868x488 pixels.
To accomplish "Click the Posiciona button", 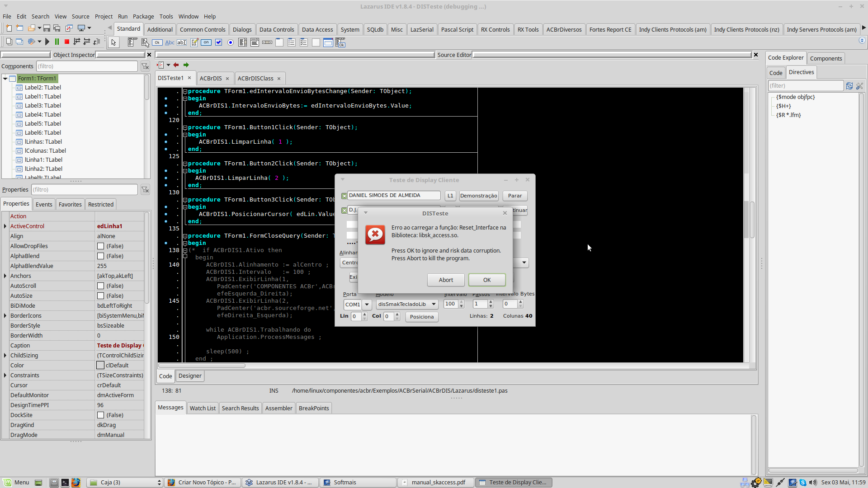I will [x=422, y=317].
